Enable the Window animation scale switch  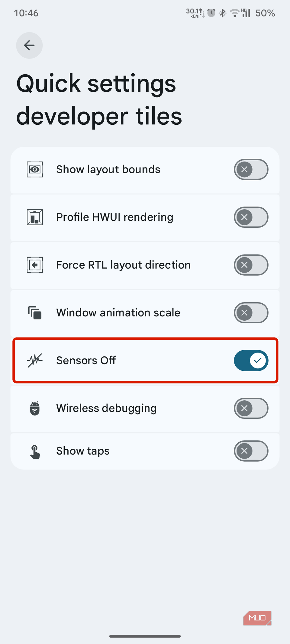pos(251,313)
